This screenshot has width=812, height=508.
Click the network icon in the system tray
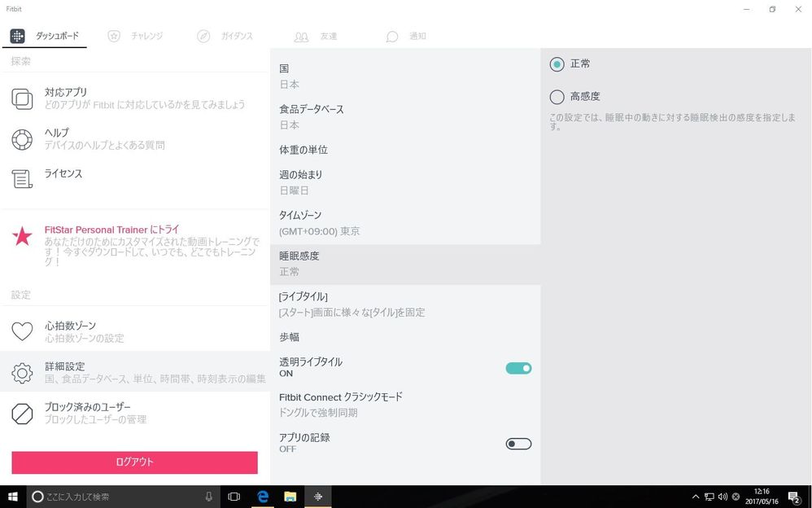tap(709, 497)
